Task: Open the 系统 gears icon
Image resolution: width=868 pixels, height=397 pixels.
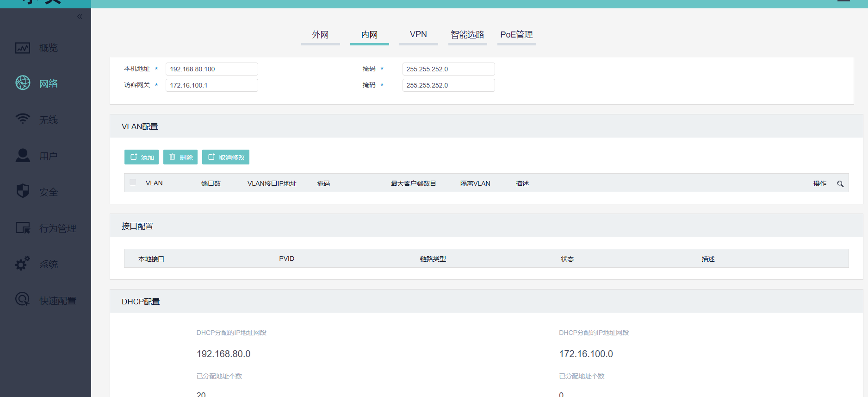Action: click(23, 263)
